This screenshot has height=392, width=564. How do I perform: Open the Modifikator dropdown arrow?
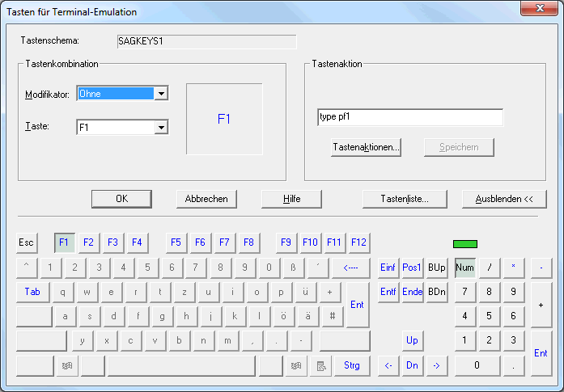coord(162,94)
